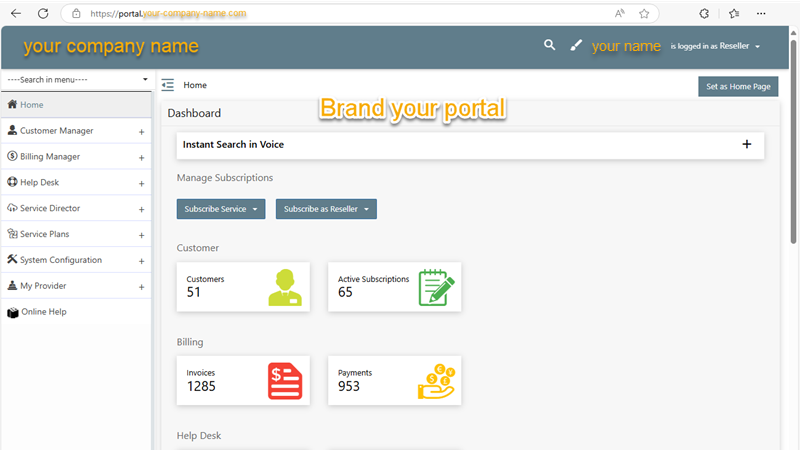This screenshot has height=450, width=800.
Task: Open favorites list icon
Action: [x=734, y=13]
